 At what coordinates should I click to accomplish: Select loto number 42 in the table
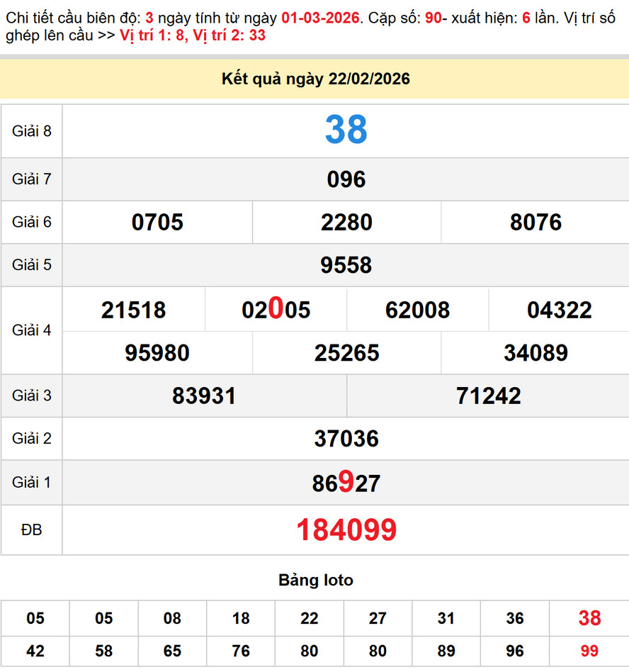pyautogui.click(x=35, y=651)
